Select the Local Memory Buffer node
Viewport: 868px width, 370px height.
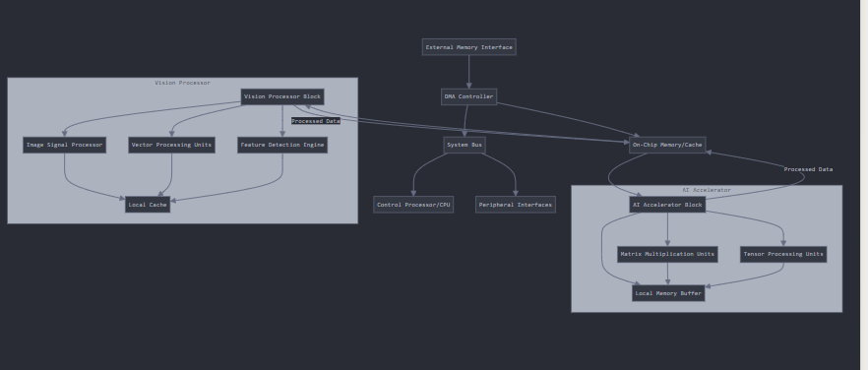pos(668,293)
